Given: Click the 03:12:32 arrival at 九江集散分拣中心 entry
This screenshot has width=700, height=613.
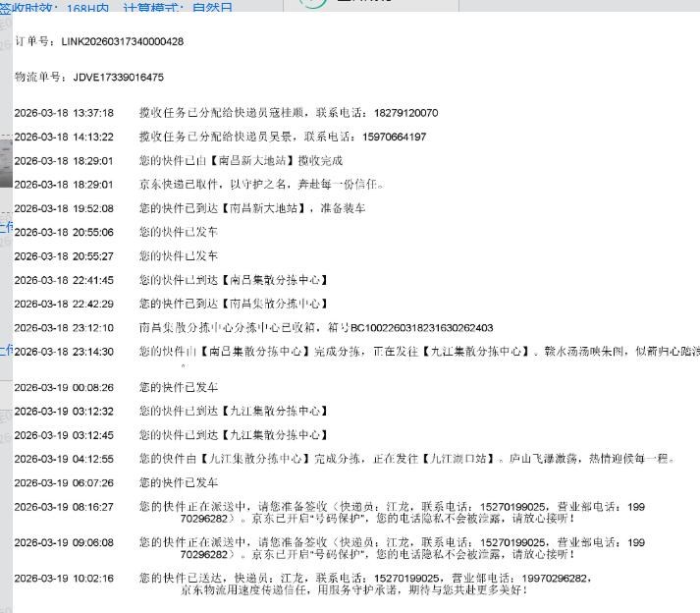Looking at the screenshot, I should point(234,411).
